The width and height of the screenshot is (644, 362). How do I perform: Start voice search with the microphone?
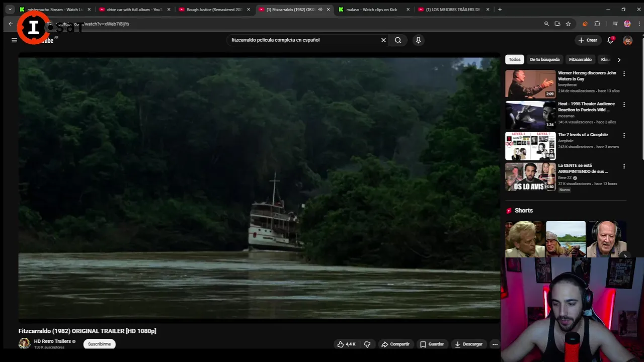tap(418, 40)
